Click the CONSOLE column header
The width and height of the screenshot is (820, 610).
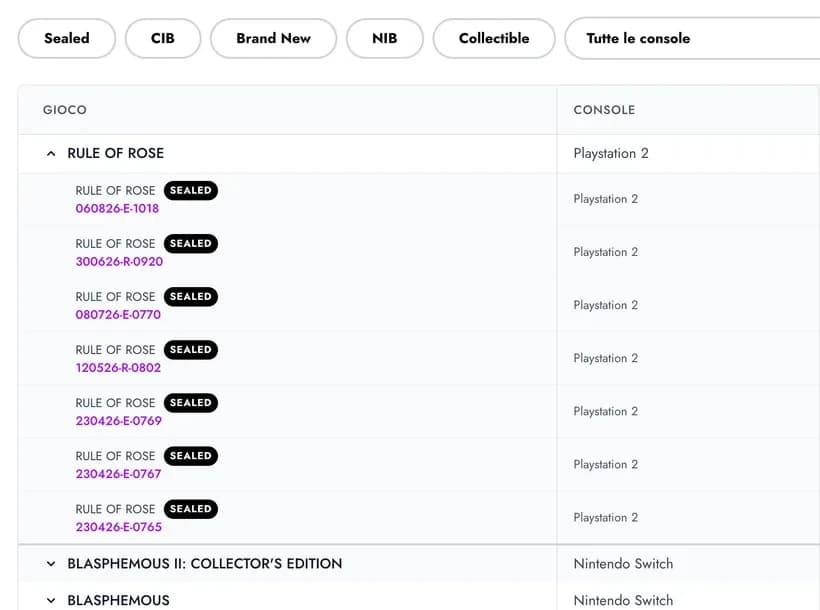604,110
